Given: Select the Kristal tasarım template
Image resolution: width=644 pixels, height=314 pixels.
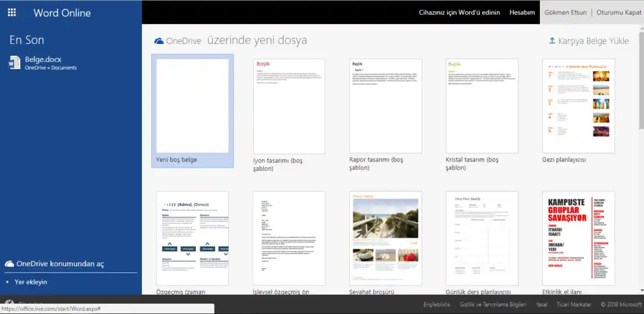Looking at the screenshot, I should pos(482,106).
